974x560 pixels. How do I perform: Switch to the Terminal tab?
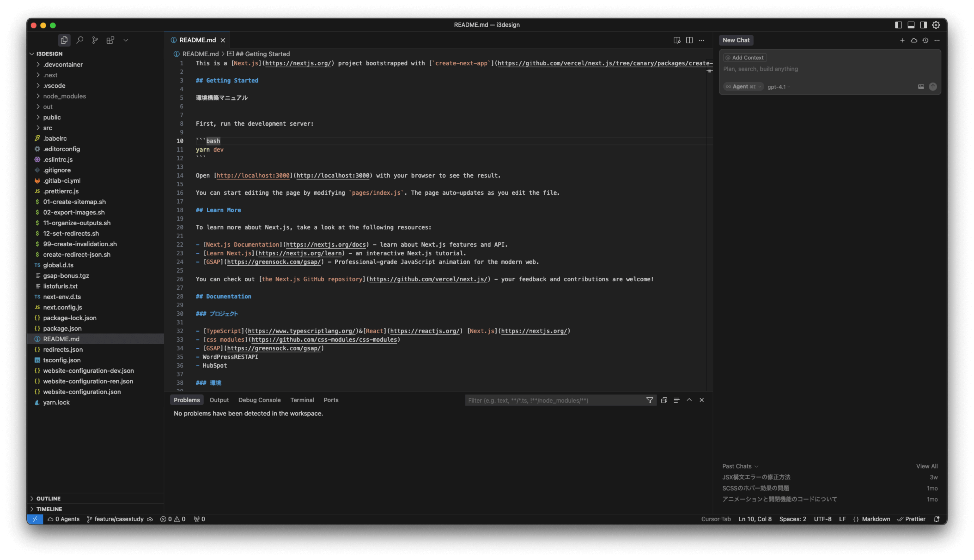(x=302, y=400)
